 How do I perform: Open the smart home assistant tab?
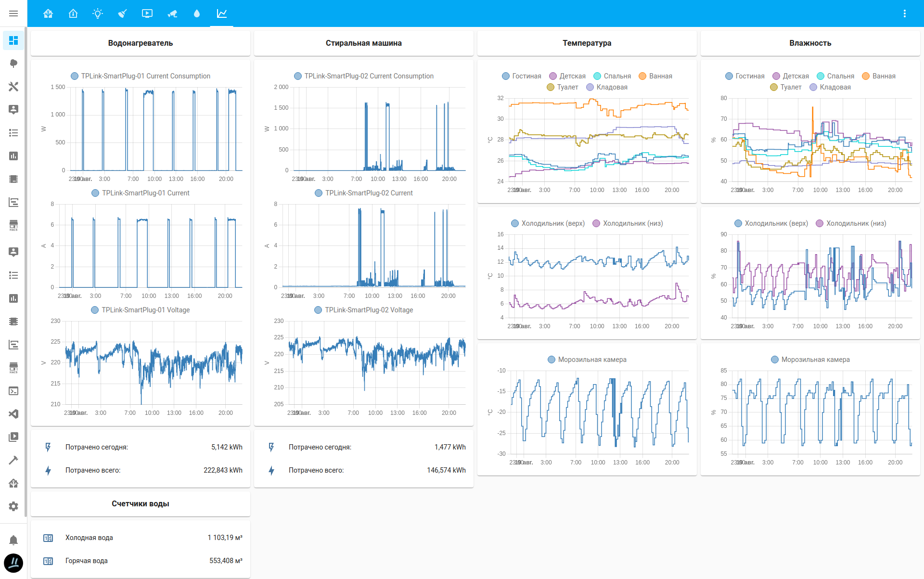point(48,13)
